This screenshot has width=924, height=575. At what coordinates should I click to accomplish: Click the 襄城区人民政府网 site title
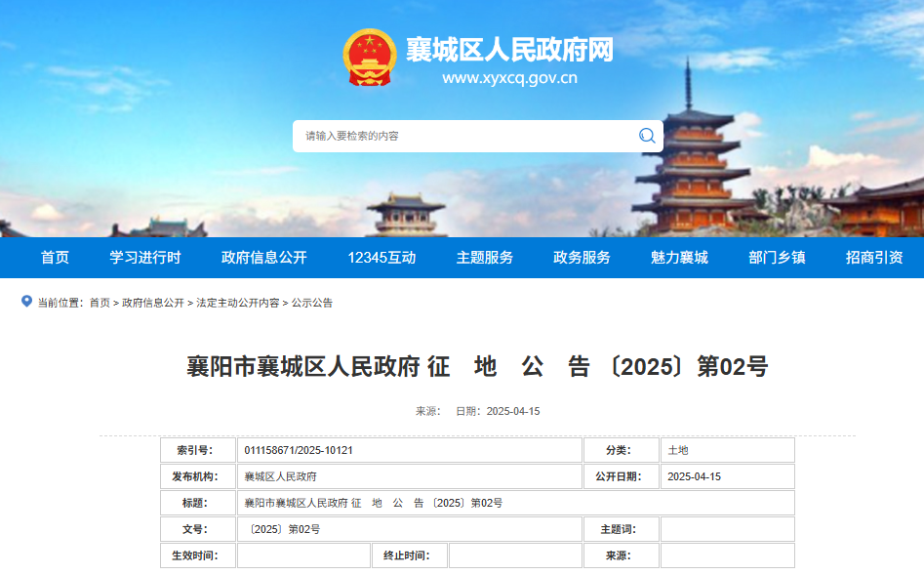click(509, 50)
